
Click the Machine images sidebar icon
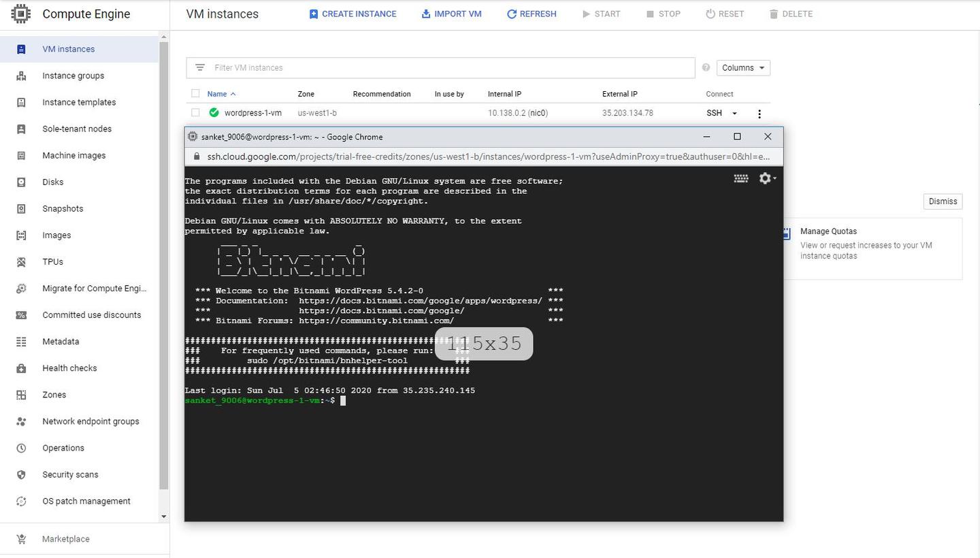point(21,155)
